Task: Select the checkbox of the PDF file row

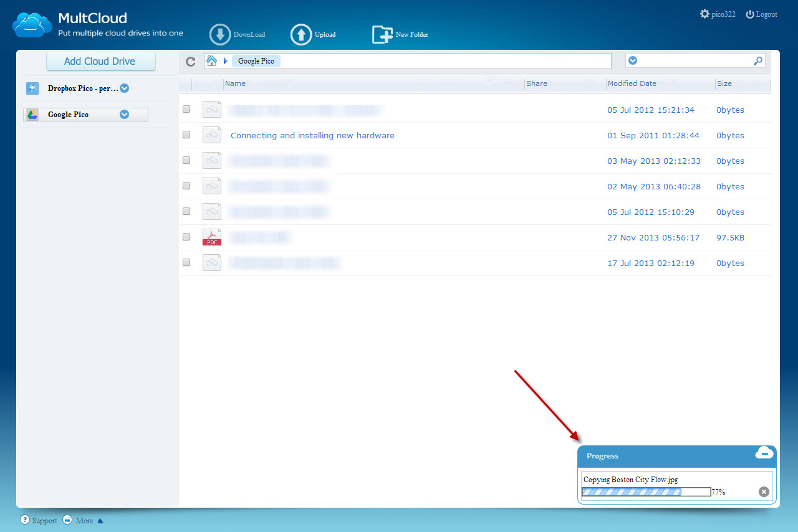Action: [x=186, y=237]
